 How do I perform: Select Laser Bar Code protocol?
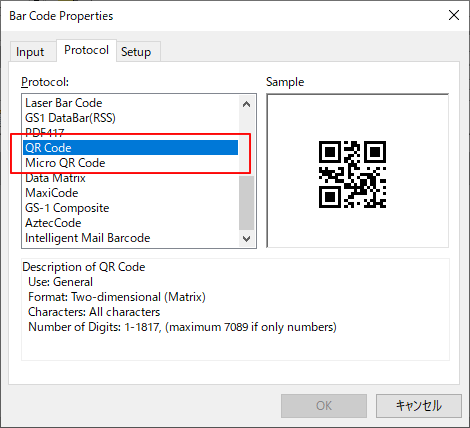(x=131, y=103)
